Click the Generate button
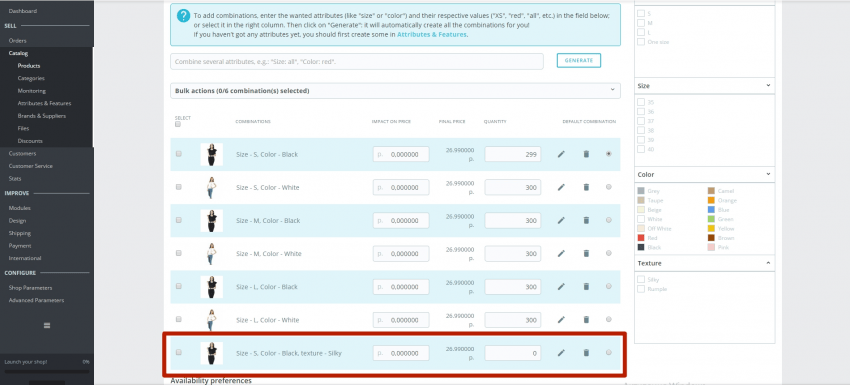Image resolution: width=850 pixels, height=385 pixels. (578, 60)
